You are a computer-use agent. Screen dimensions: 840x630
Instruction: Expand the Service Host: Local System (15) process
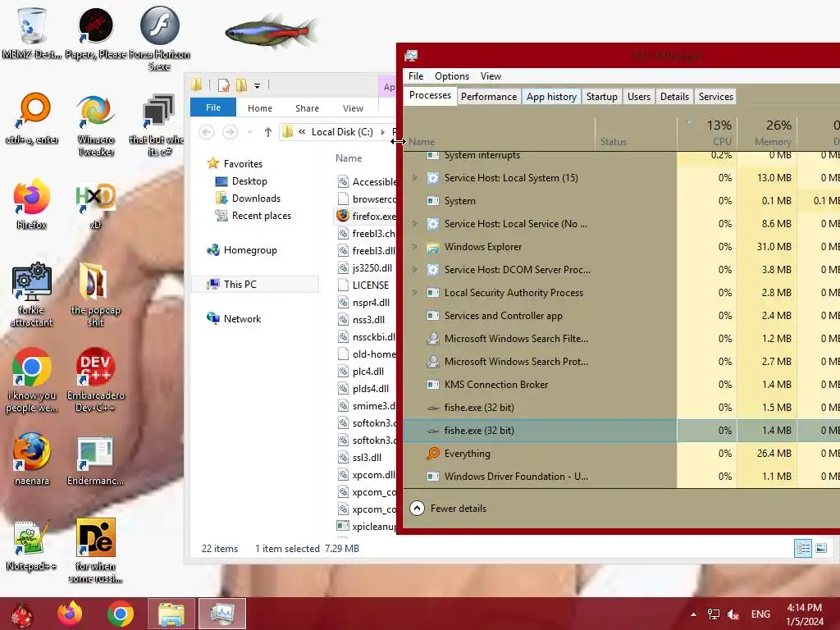[x=414, y=178]
